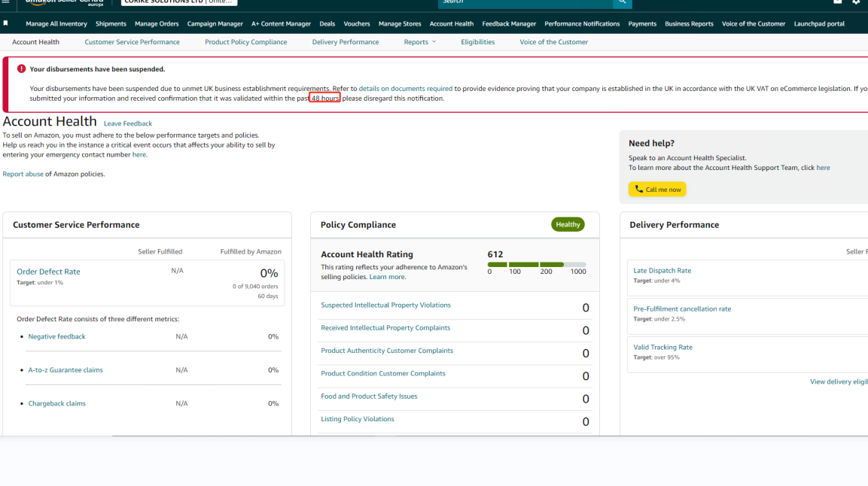Switch to the Account Health sub-tab
The width and height of the screenshot is (868, 486).
pos(35,42)
